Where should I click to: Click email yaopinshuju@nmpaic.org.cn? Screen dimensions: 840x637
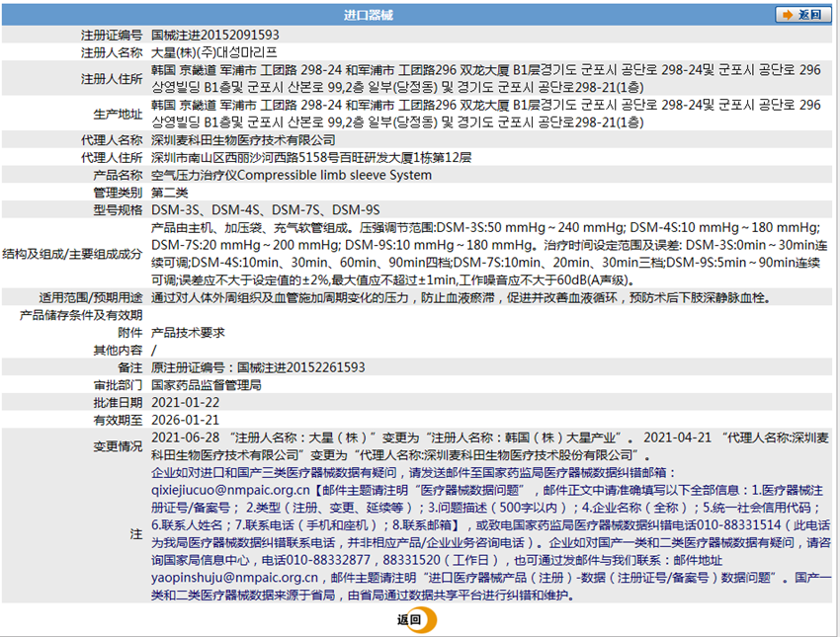coord(234,578)
